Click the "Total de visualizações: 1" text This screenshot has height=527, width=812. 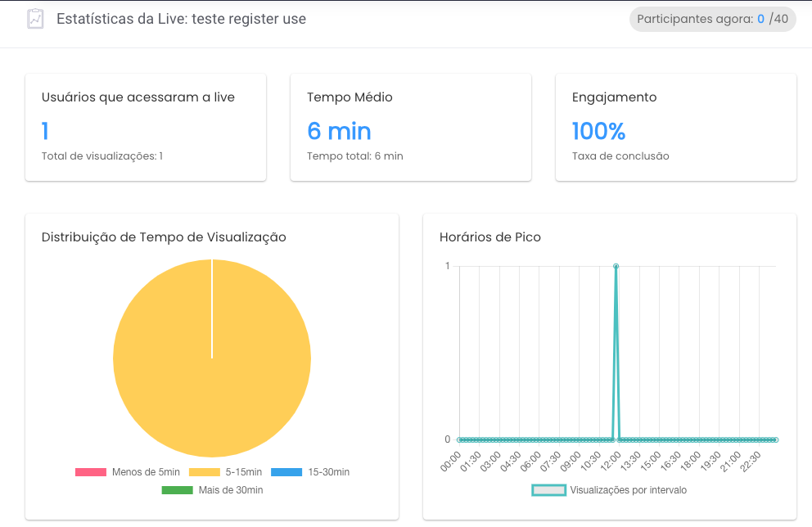coord(102,156)
